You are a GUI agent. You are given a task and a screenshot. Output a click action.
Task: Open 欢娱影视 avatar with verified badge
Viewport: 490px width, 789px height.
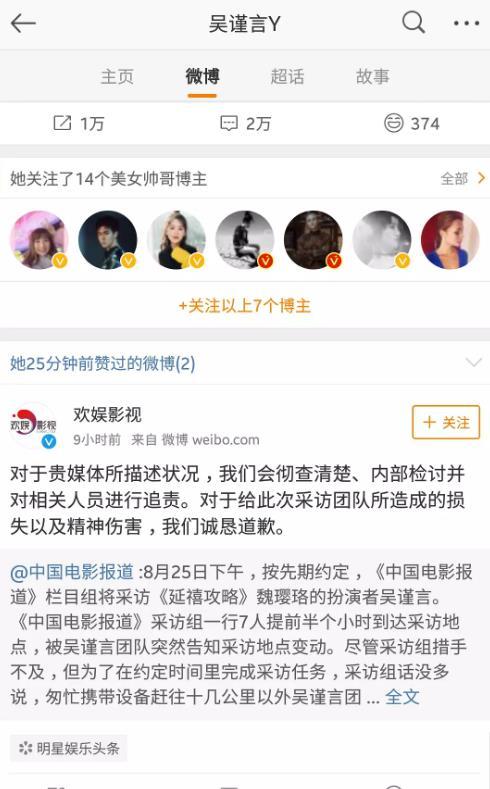[34, 426]
